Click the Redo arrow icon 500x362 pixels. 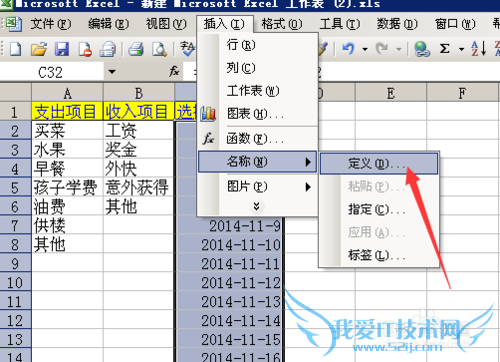tap(382, 49)
